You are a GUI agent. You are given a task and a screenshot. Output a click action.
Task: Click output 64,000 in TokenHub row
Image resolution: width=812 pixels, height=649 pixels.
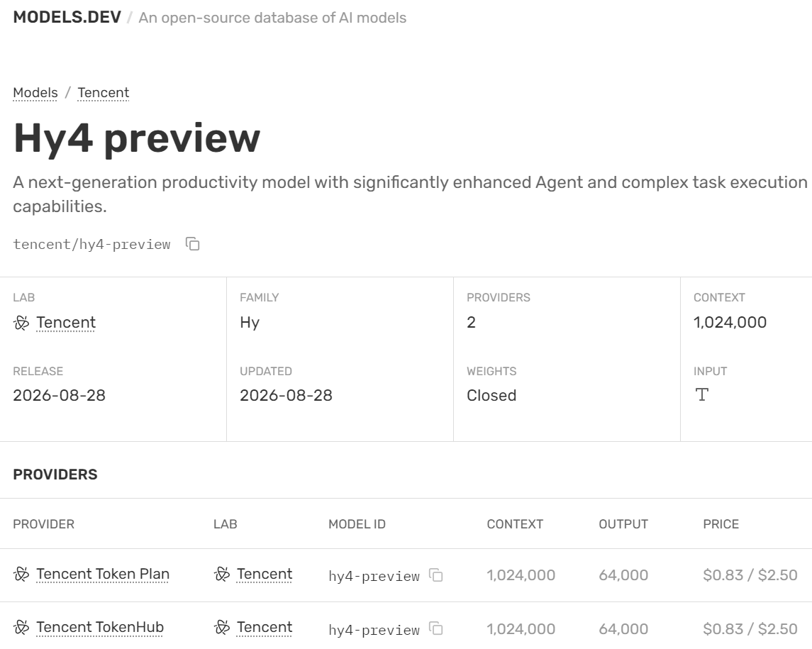point(623,629)
